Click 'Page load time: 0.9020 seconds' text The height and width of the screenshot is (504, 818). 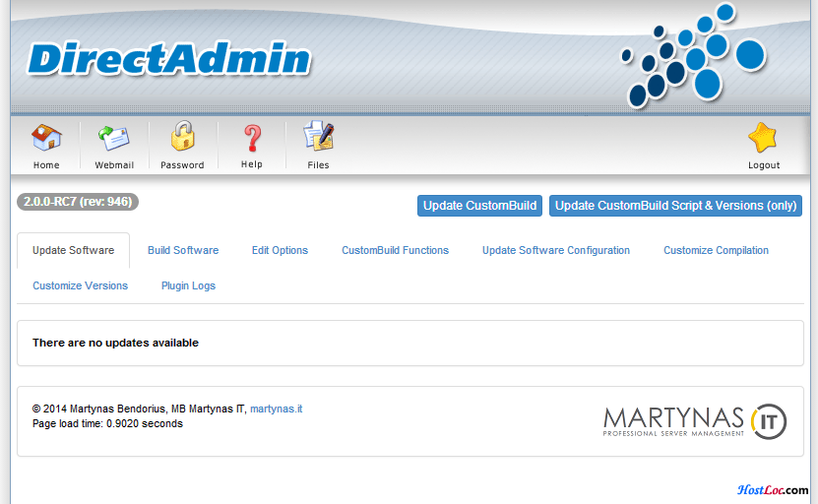[107, 423]
